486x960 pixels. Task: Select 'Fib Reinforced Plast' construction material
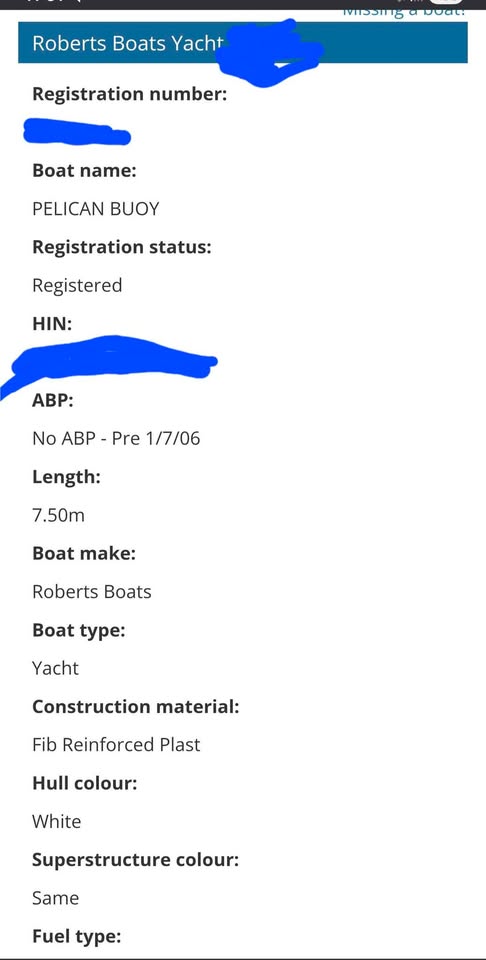tap(116, 745)
